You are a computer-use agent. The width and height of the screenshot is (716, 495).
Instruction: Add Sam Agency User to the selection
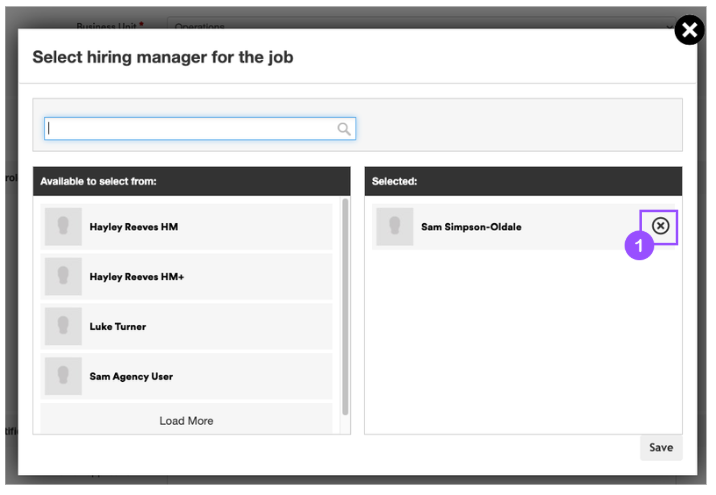click(x=131, y=377)
